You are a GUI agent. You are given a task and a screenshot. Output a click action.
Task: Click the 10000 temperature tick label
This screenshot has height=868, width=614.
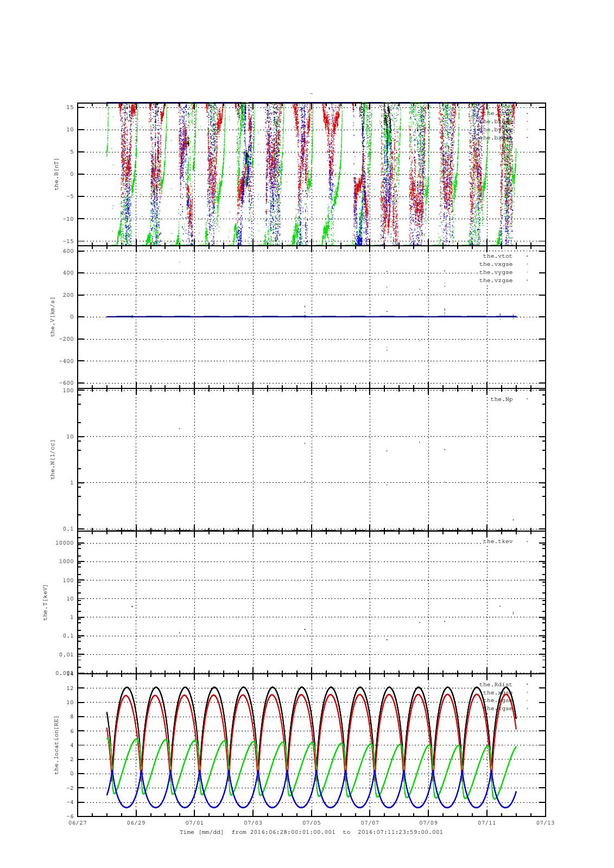[x=65, y=543]
